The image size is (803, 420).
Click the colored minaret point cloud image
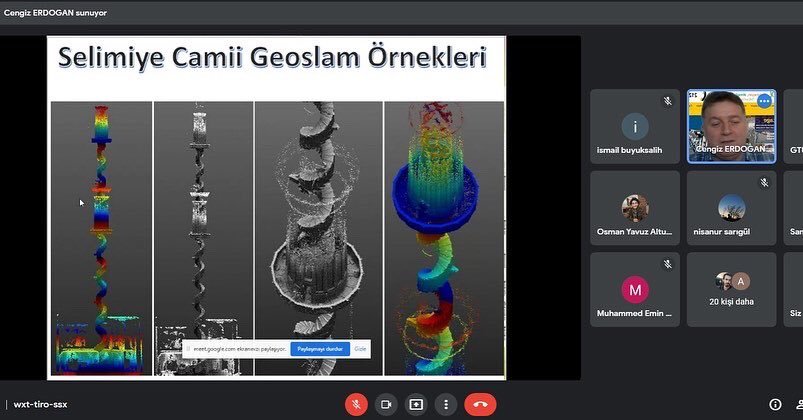[x=101, y=238]
